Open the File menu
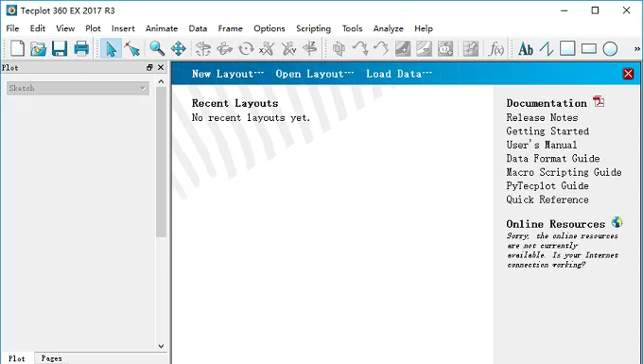The image size is (643, 364). 12,28
